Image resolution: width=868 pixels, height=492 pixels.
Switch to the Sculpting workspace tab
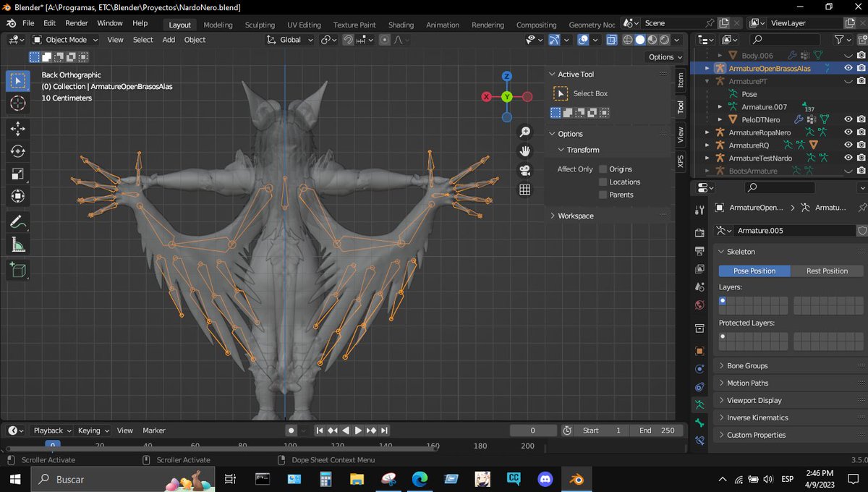(x=260, y=25)
